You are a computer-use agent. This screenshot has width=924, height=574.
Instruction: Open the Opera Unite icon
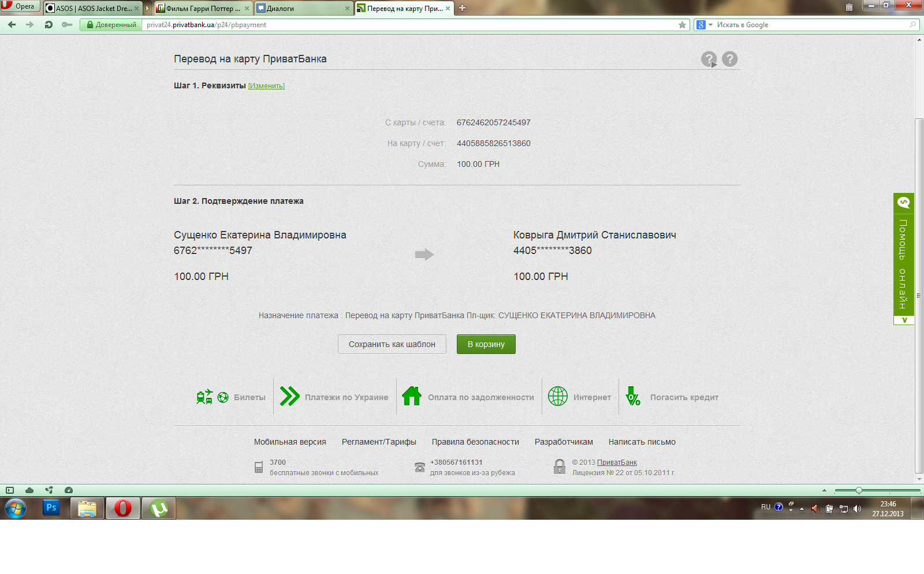[49, 490]
